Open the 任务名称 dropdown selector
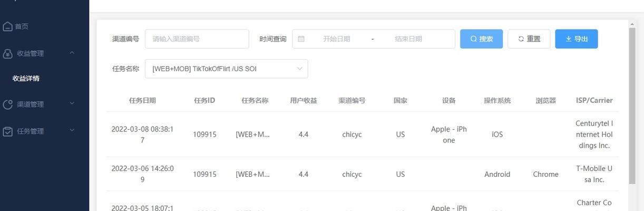 (x=227, y=69)
